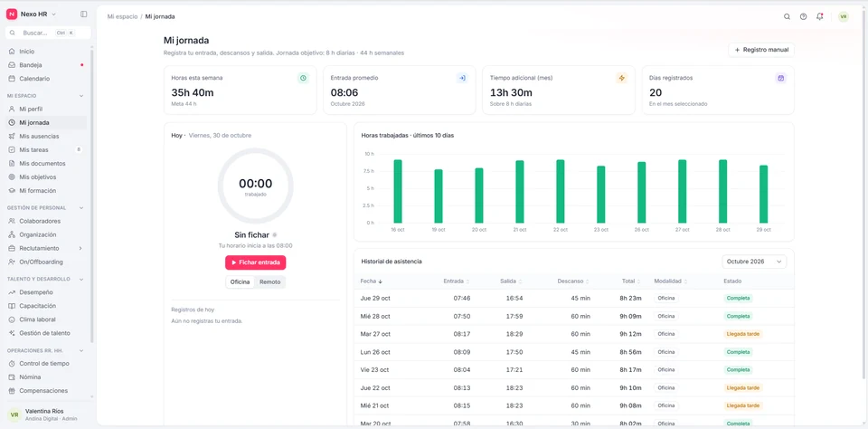Open Valentina Ríos user profile footer

click(46, 415)
